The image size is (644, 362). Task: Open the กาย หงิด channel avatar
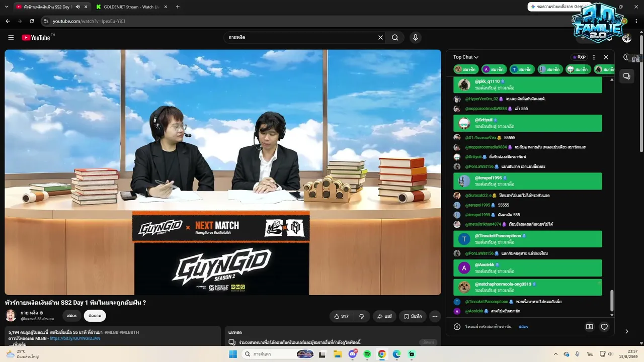coord(11,316)
